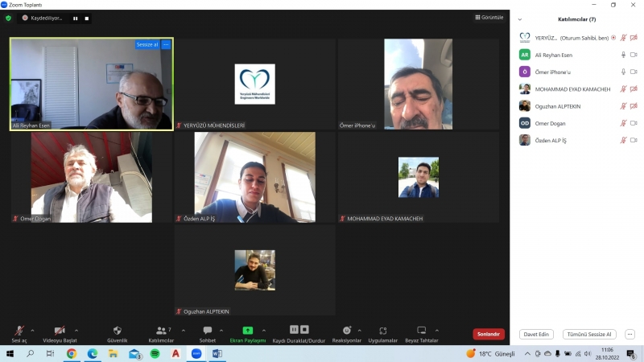Expand arrow next to Reaksiyonlar button
644x362 pixels.
point(359,331)
